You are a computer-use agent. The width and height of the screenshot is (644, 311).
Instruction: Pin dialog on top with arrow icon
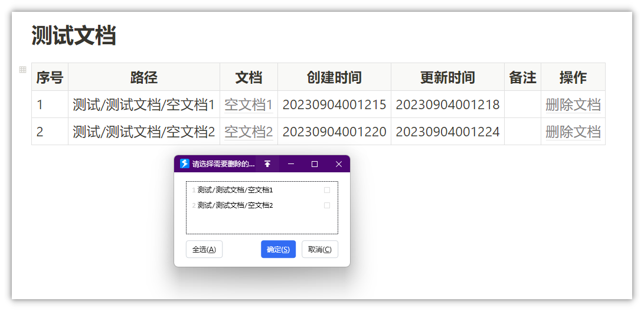(x=267, y=164)
